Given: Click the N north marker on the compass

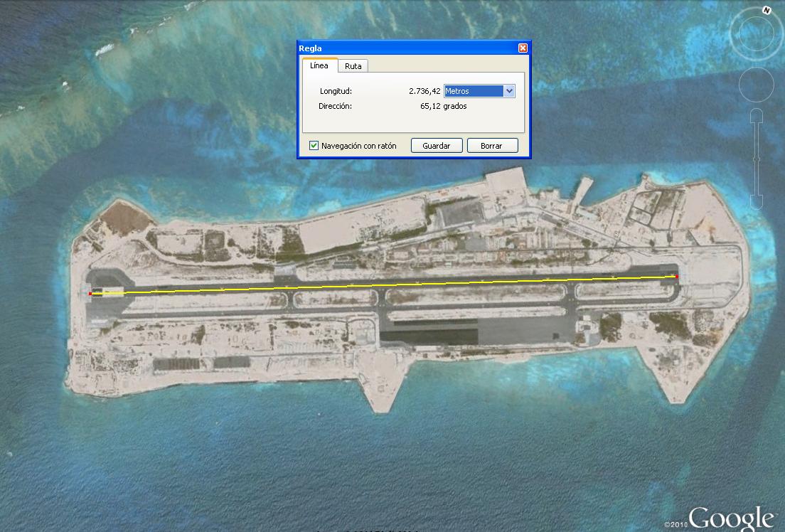Looking at the screenshot, I should click(x=767, y=10).
